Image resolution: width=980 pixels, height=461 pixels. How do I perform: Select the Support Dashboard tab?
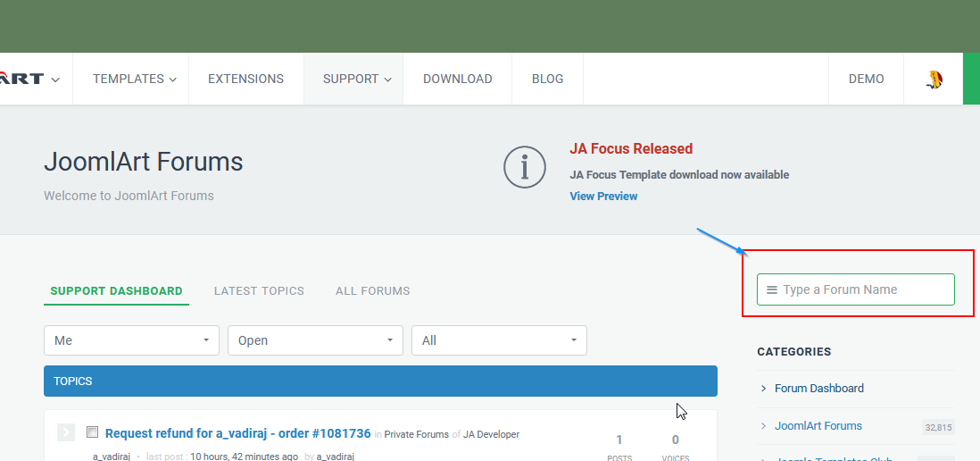116,291
